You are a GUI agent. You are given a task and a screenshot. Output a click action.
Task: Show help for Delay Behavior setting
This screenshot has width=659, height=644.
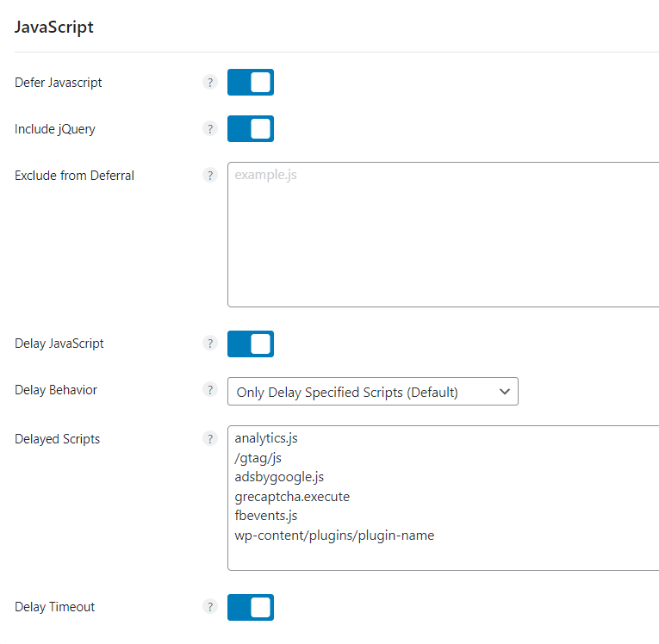[210, 390]
